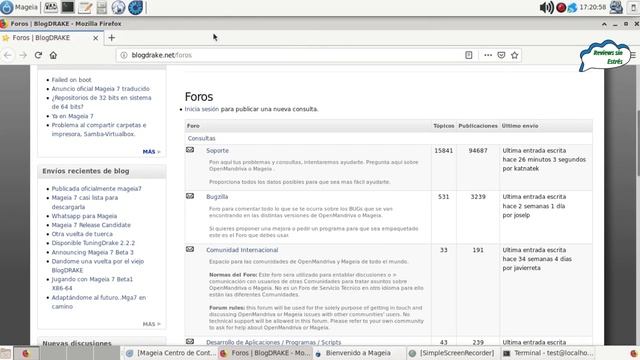Select the Foros | BlogDRAKE browser tab
The image size is (640, 360).
click(x=51, y=38)
